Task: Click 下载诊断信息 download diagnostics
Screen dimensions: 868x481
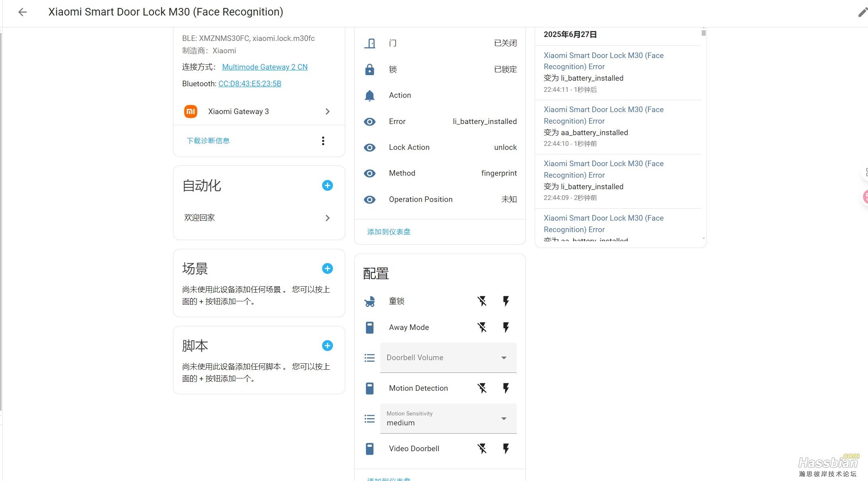Action: [x=208, y=141]
